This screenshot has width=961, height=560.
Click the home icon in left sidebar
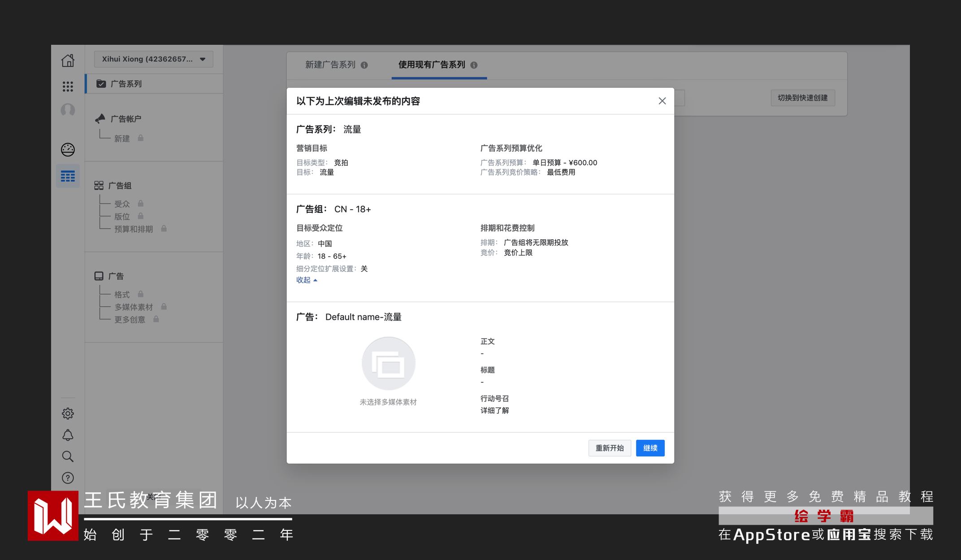[68, 60]
